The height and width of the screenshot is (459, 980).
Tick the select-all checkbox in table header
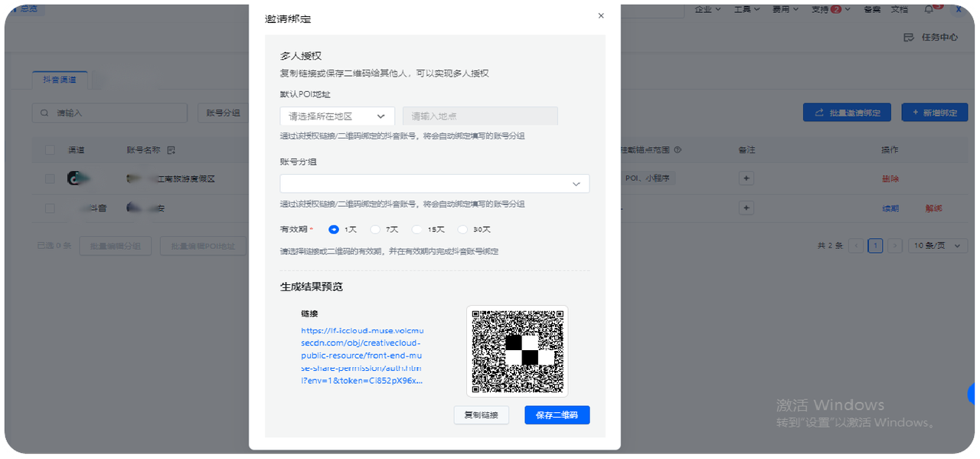[50, 150]
